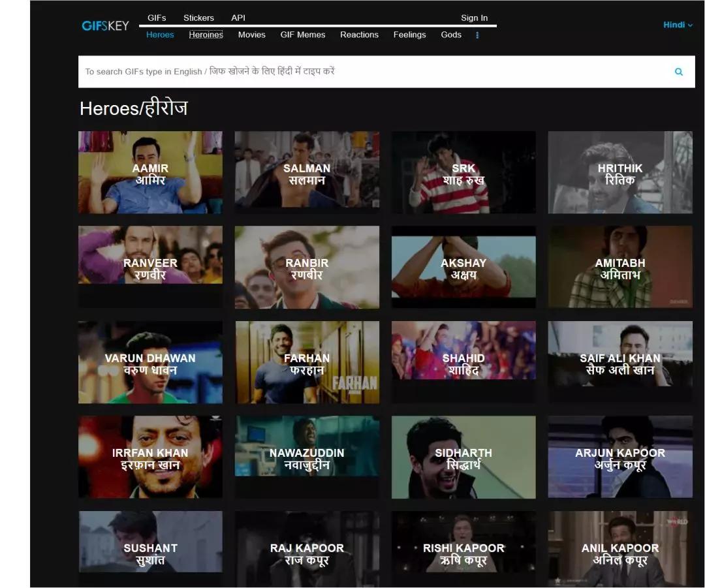Viewport: 705px width, 588px height.
Task: View the Ranbir GIF collection
Action: [307, 267]
